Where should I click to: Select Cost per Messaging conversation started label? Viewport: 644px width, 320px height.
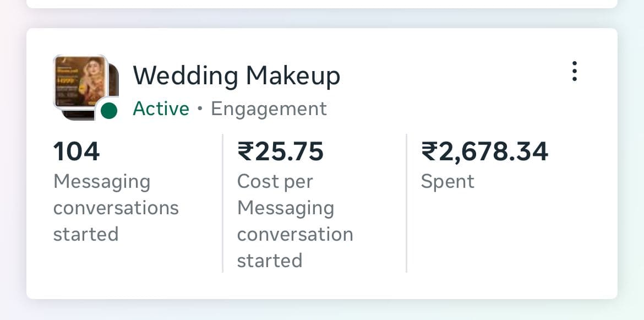(295, 221)
